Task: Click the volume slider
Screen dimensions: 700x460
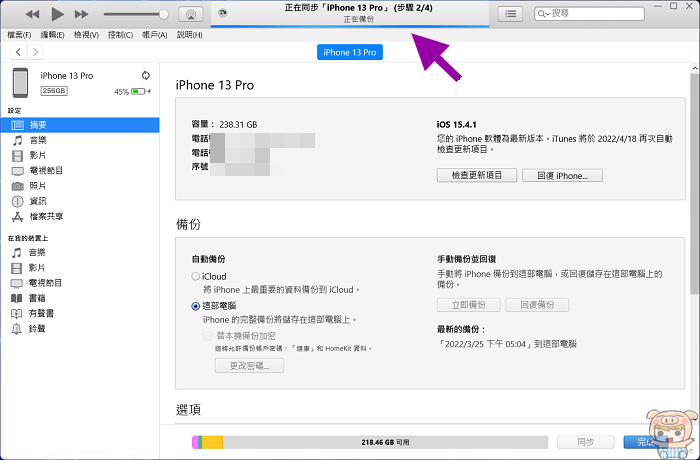Action: [x=135, y=14]
